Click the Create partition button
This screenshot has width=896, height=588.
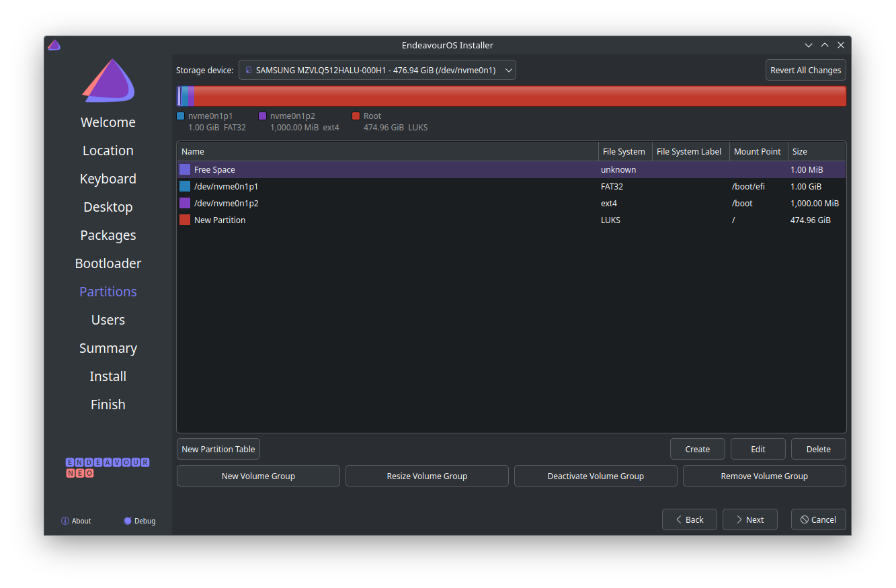pos(697,449)
